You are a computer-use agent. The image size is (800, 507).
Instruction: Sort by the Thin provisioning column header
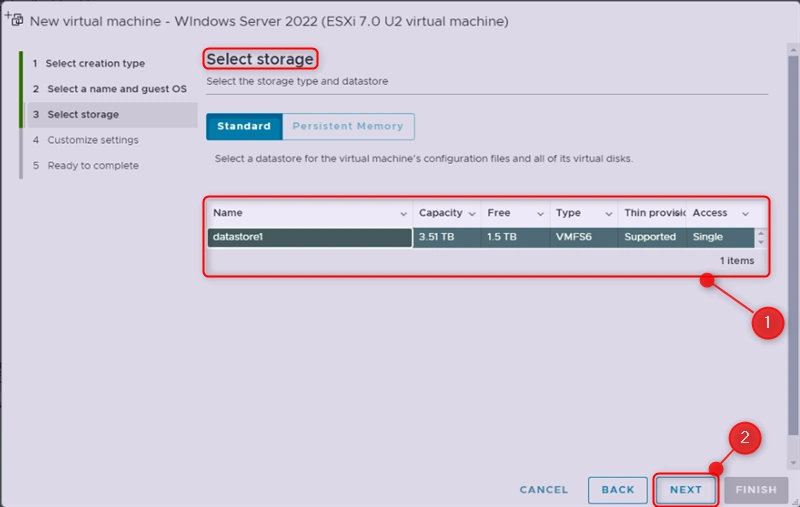pos(652,213)
